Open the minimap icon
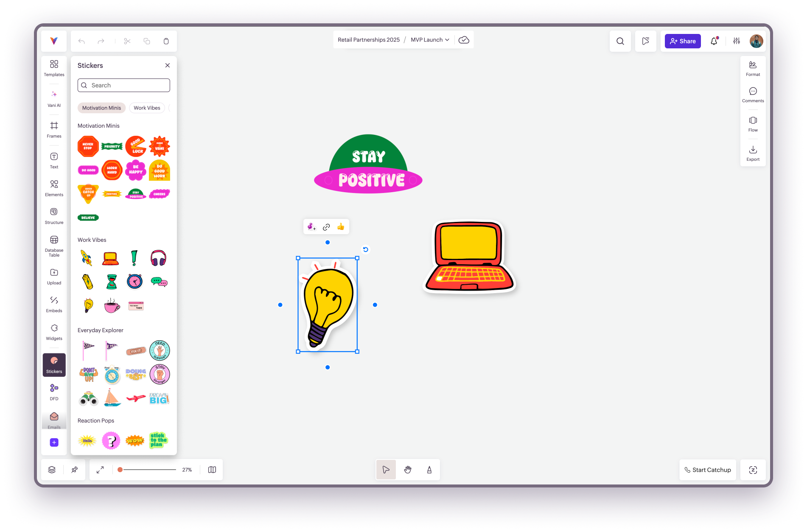807x532 pixels. tap(212, 470)
